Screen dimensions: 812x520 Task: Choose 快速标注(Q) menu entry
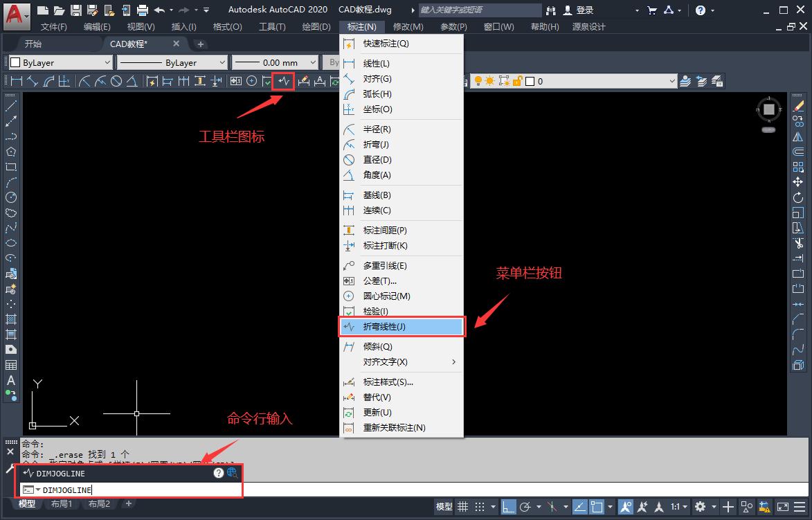click(x=402, y=44)
